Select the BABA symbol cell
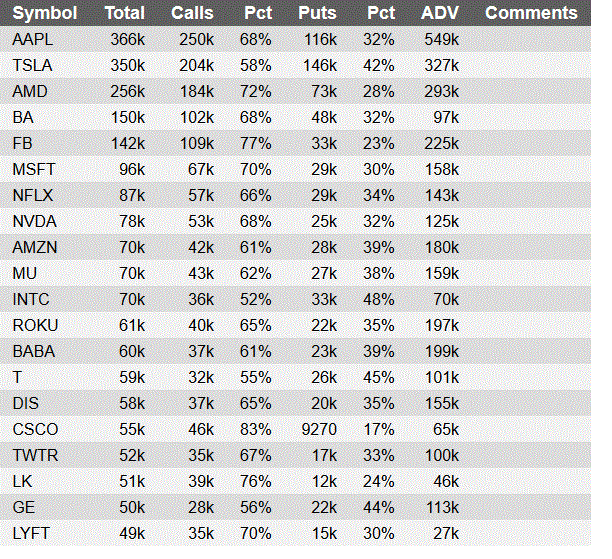Screen dimensions: 612x559 34,351
